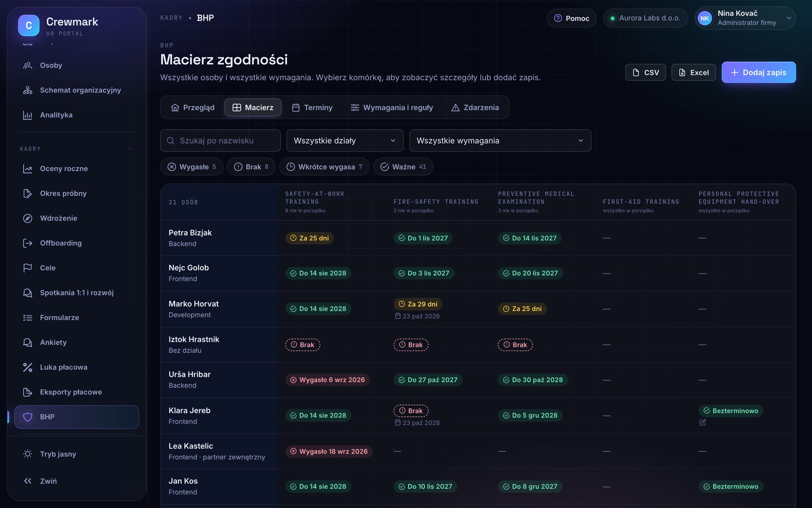This screenshot has height=508, width=812.
Task: Open Iztok Hrastnik safety-at-work Brak cell
Action: tap(303, 345)
